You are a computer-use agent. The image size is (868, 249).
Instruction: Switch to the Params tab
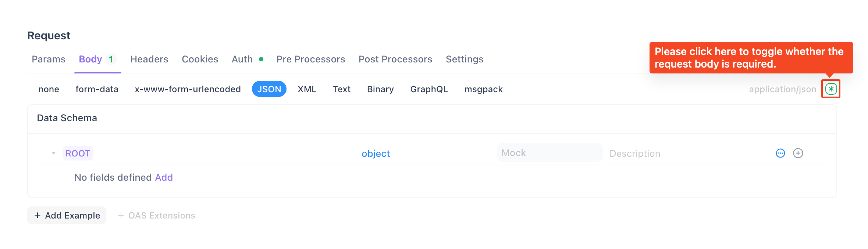click(49, 59)
